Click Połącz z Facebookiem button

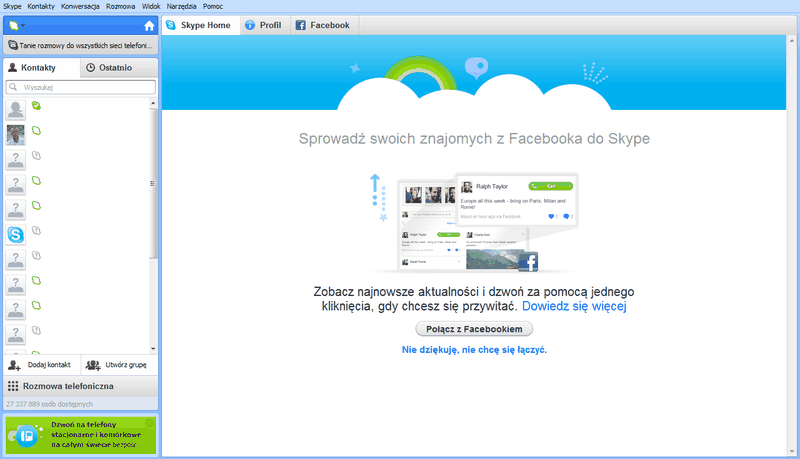coord(474,329)
